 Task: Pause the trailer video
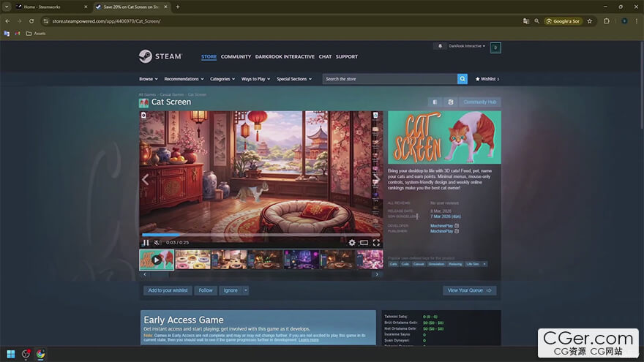click(x=146, y=243)
